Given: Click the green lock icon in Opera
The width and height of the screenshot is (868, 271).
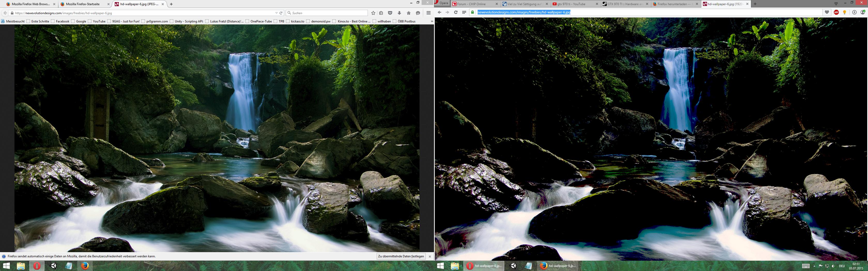Looking at the screenshot, I should pos(472,12).
